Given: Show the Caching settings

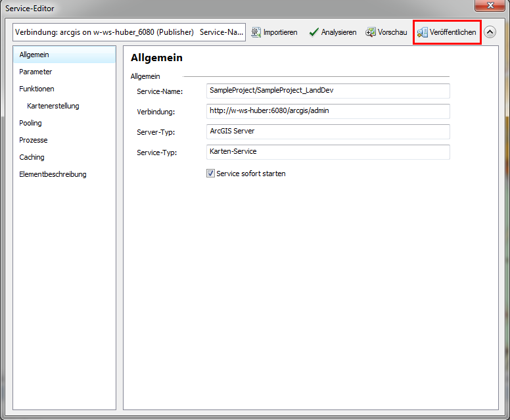Looking at the screenshot, I should point(32,157).
